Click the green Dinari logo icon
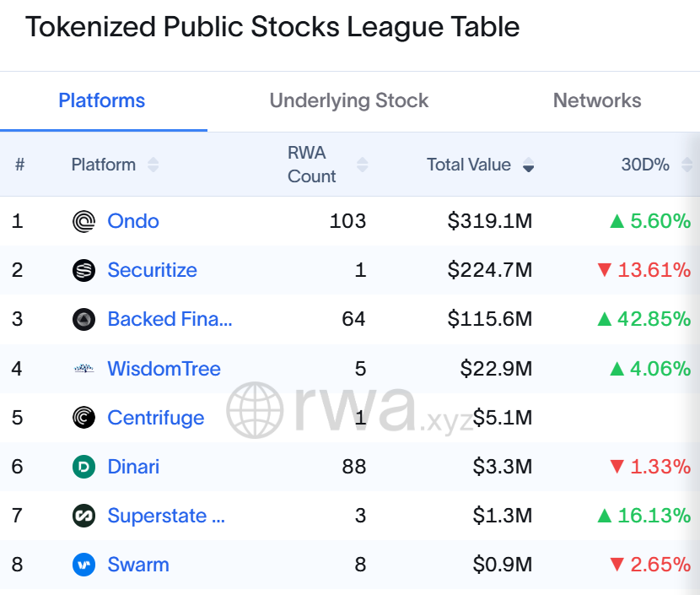700x595 pixels. pyautogui.click(x=83, y=467)
